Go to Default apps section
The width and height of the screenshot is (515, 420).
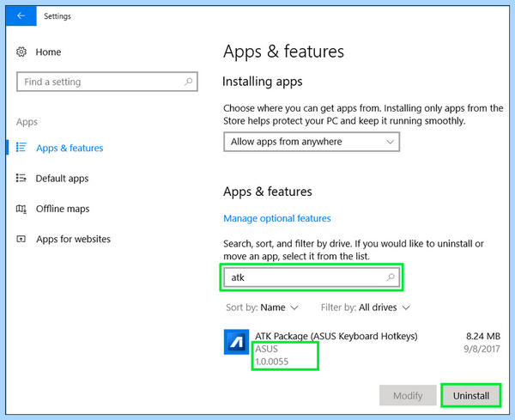[62, 179]
